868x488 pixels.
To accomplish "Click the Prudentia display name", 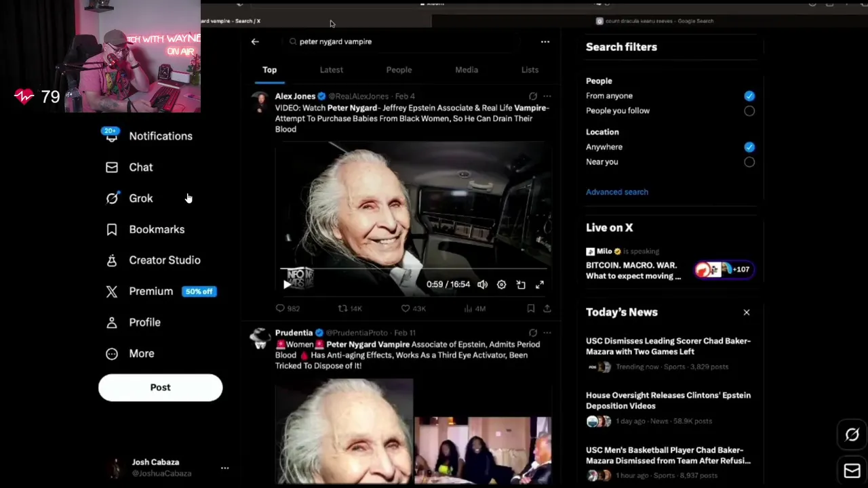I will (x=294, y=333).
